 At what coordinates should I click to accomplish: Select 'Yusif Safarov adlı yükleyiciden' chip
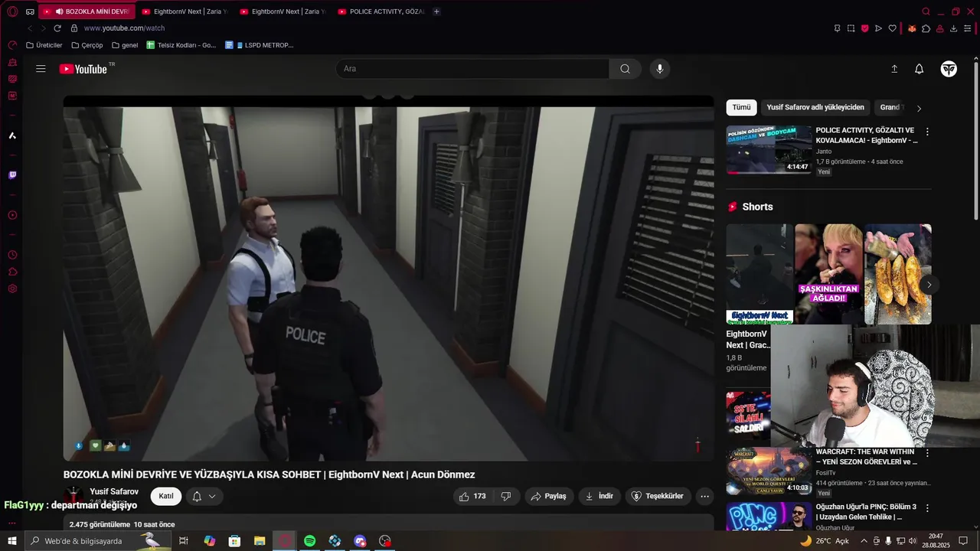tap(815, 108)
